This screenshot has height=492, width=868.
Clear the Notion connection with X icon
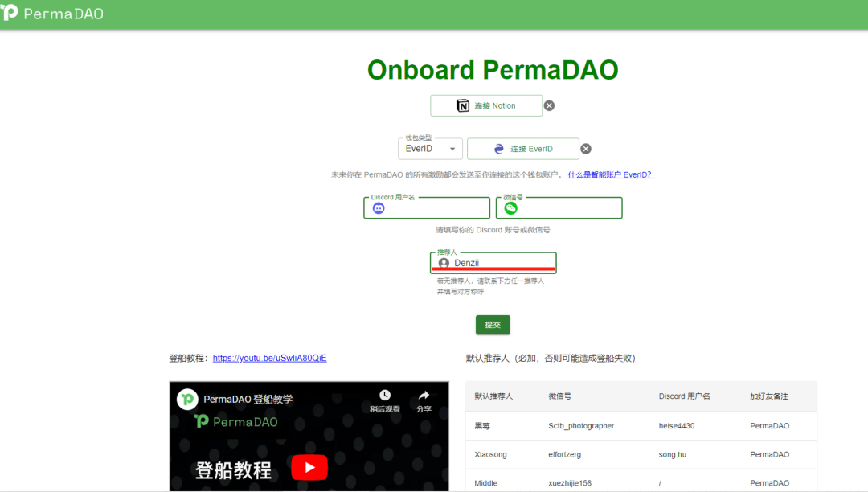coord(549,105)
